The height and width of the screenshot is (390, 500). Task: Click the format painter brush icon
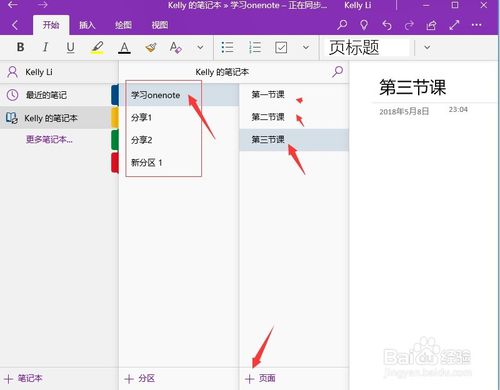[151, 47]
